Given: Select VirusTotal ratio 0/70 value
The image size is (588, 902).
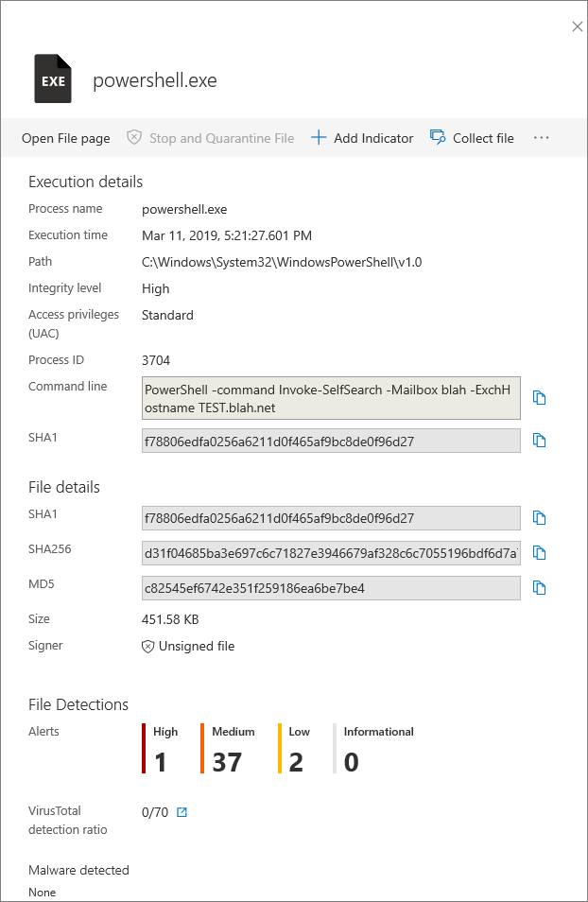Looking at the screenshot, I should (155, 812).
